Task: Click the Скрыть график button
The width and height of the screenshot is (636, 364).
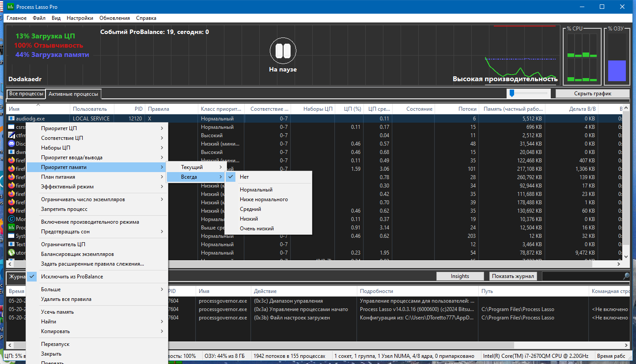Action: (x=592, y=94)
